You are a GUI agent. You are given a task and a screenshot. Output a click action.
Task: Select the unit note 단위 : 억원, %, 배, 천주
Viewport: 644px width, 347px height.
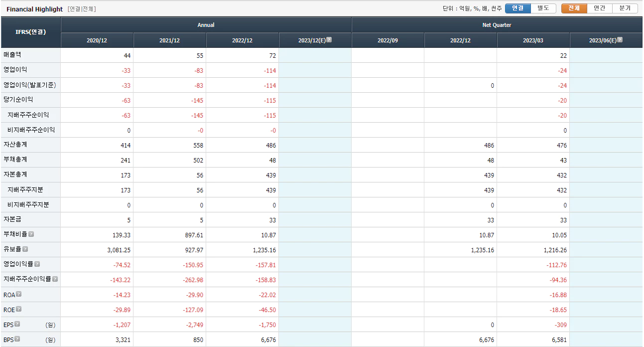tap(472, 8)
